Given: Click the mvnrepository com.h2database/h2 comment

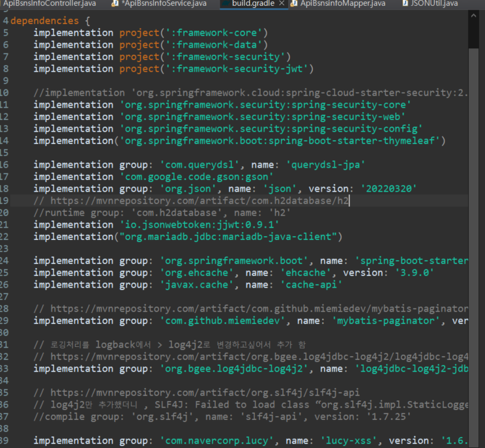Looking at the screenshot, I should 191,201.
